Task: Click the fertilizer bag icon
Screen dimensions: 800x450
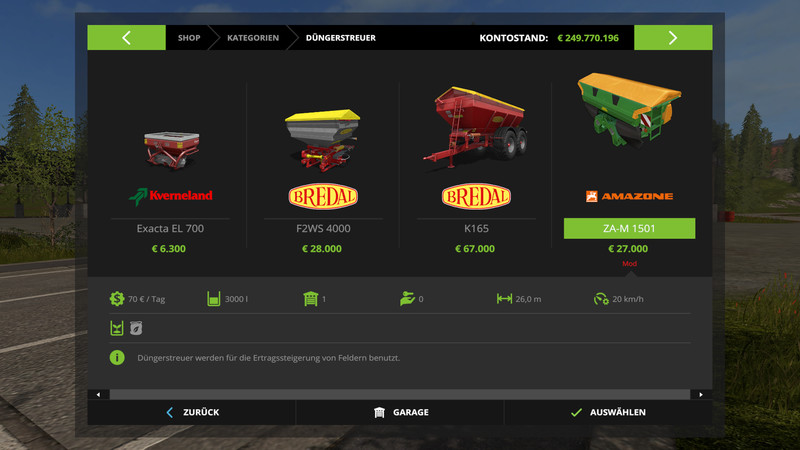Action: click(x=136, y=328)
